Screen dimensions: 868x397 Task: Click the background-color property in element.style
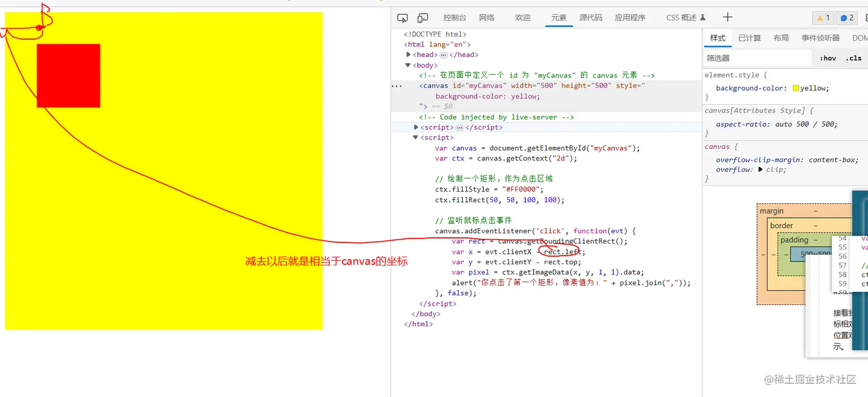[x=750, y=88]
